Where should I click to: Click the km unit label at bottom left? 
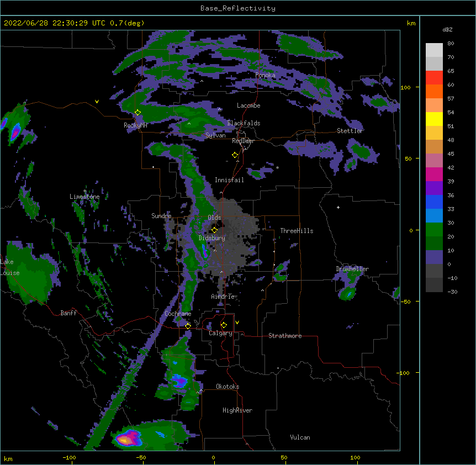coord(8,459)
